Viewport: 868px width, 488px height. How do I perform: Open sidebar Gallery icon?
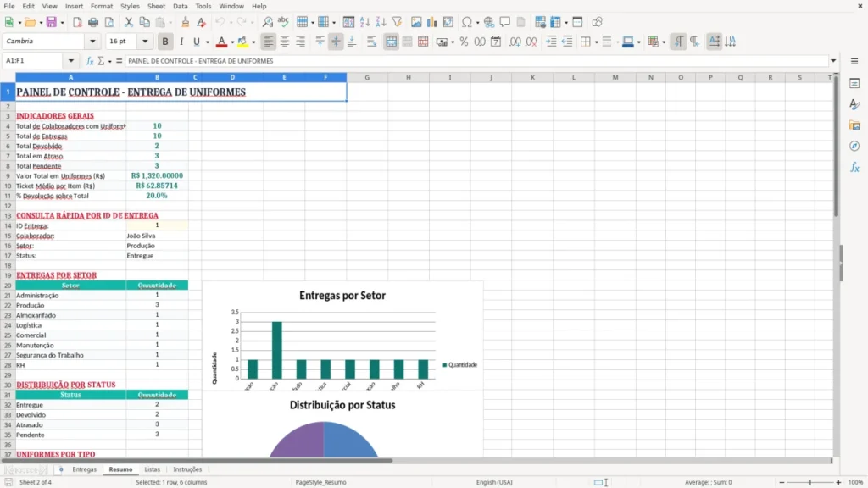[854, 125]
